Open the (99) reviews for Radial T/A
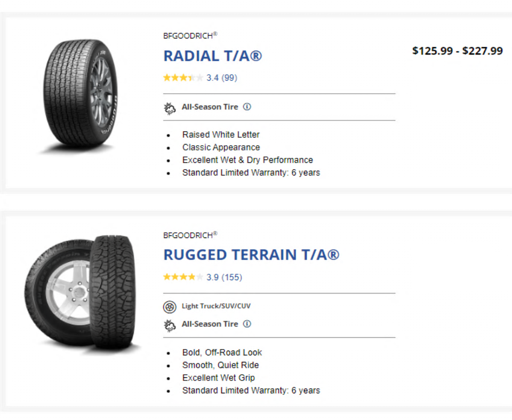Viewport: 512px width, 420px height. [229, 78]
